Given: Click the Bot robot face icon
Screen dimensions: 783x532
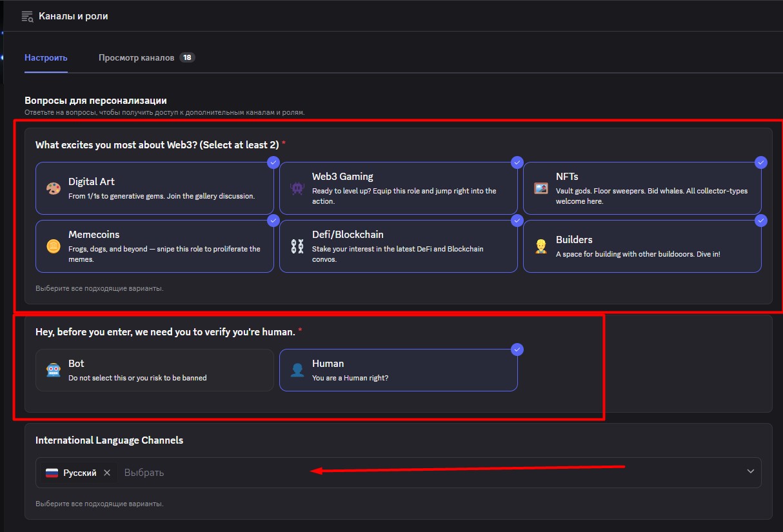Looking at the screenshot, I should (53, 370).
